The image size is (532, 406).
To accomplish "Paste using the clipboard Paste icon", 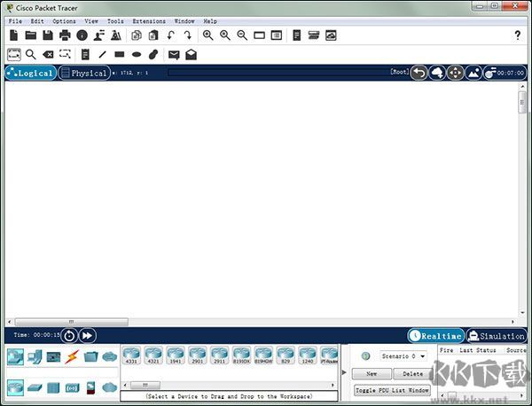I will tap(153, 35).
